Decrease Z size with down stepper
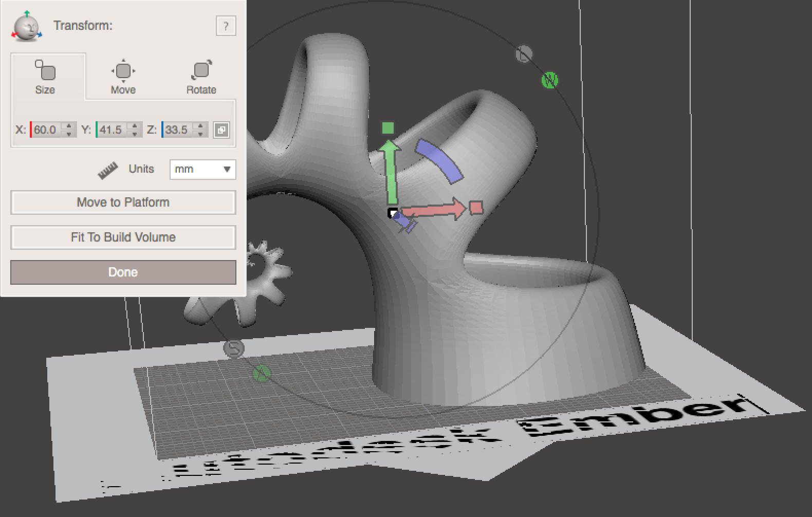Screen dimensions: 812x517 pyautogui.click(x=201, y=134)
